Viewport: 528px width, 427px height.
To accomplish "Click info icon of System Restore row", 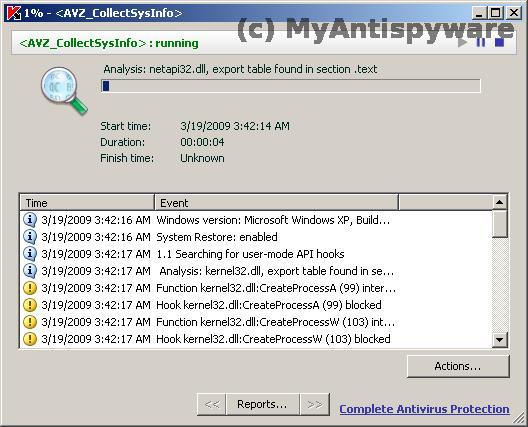I will (30, 237).
